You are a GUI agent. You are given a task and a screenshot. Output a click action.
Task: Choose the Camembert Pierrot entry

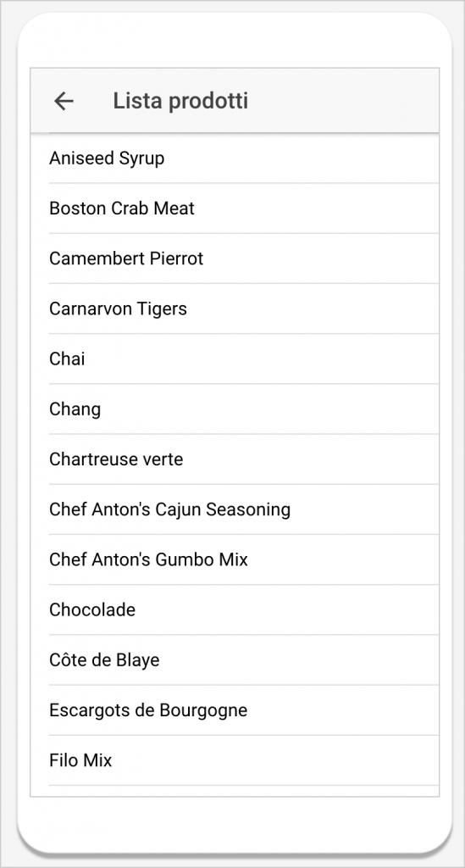(x=235, y=259)
